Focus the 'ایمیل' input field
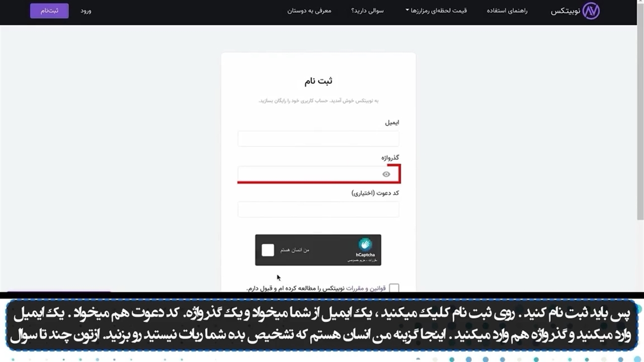644x362 pixels. pos(318,139)
